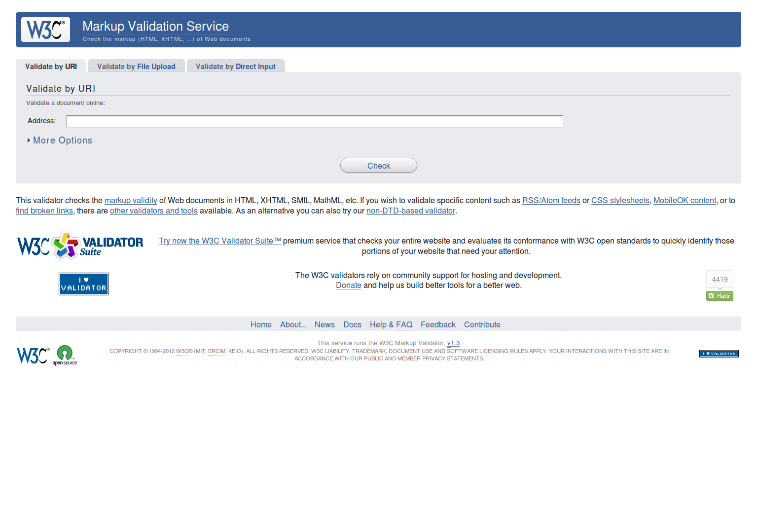757x532 pixels.
Task: Open Docs in footer menu
Action: click(352, 324)
